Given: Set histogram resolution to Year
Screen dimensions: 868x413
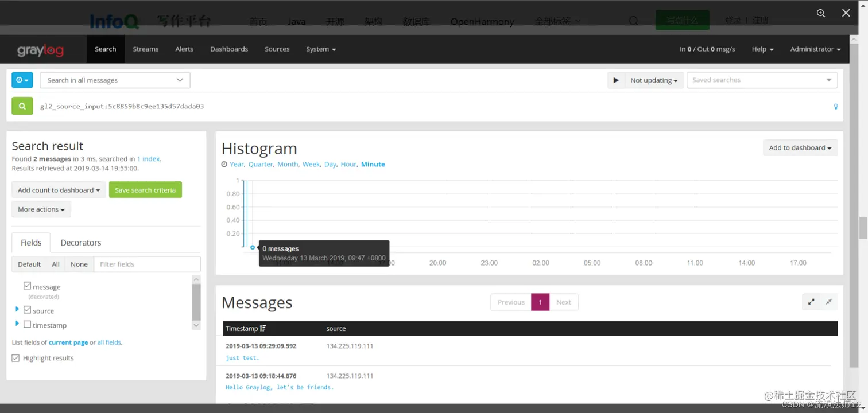Looking at the screenshot, I should click(x=237, y=164).
